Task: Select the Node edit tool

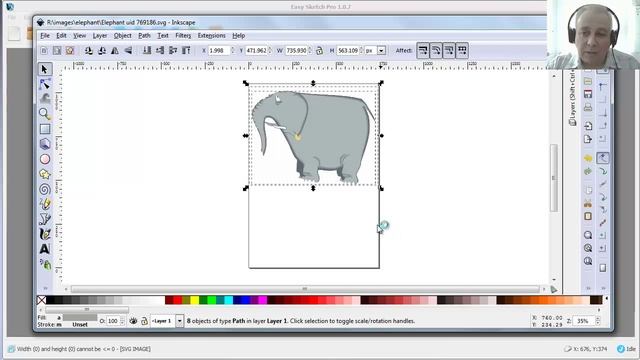Action: [45, 84]
